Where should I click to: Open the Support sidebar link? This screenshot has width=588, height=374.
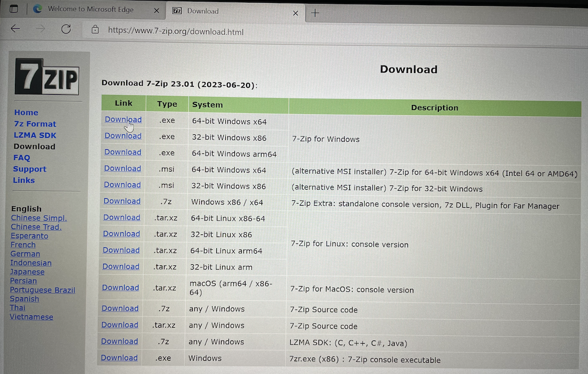coord(30,169)
